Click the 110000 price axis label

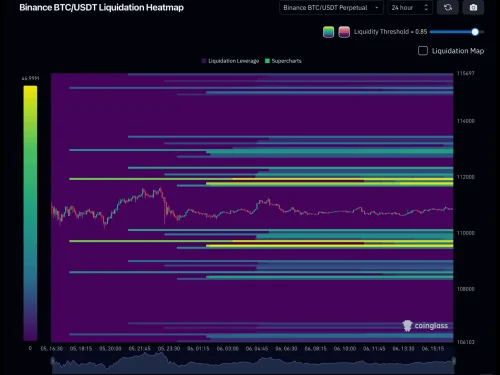(x=466, y=233)
